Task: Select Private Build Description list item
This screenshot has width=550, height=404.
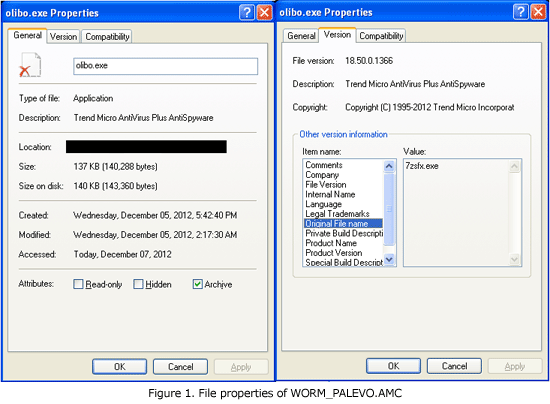Action: click(x=344, y=233)
